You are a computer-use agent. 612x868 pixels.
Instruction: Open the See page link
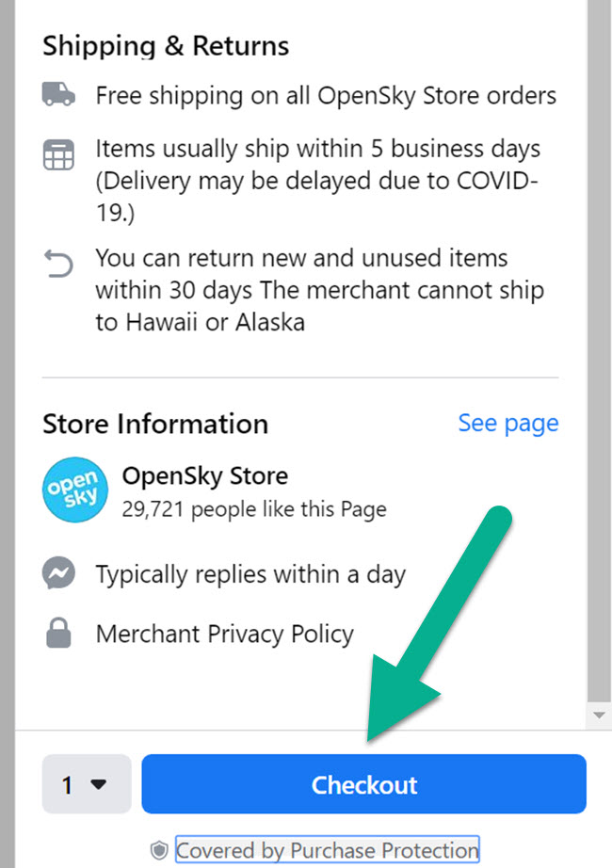(507, 424)
